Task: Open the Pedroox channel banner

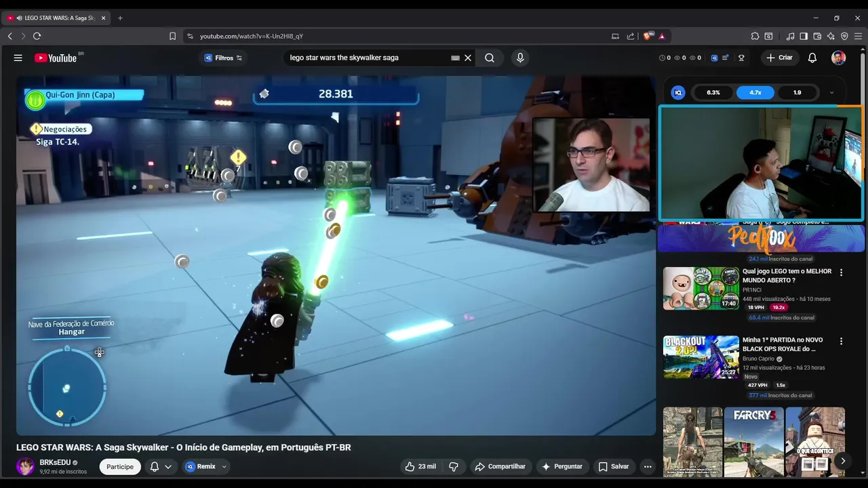Action: 761,238
